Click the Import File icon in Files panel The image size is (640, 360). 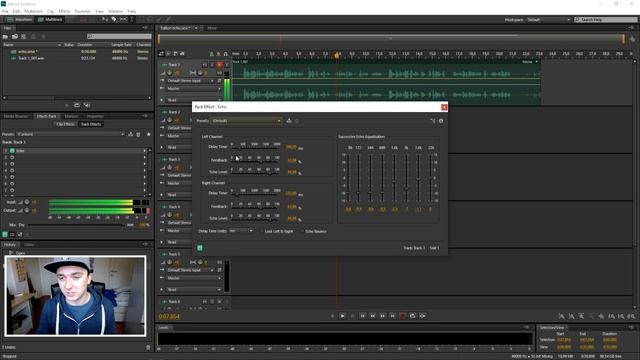tap(15, 36)
